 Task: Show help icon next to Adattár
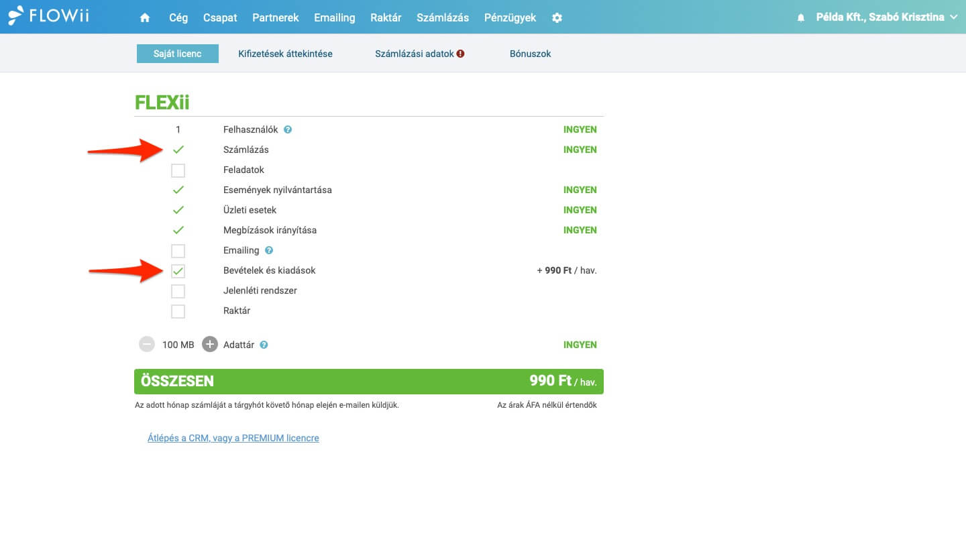pos(264,345)
